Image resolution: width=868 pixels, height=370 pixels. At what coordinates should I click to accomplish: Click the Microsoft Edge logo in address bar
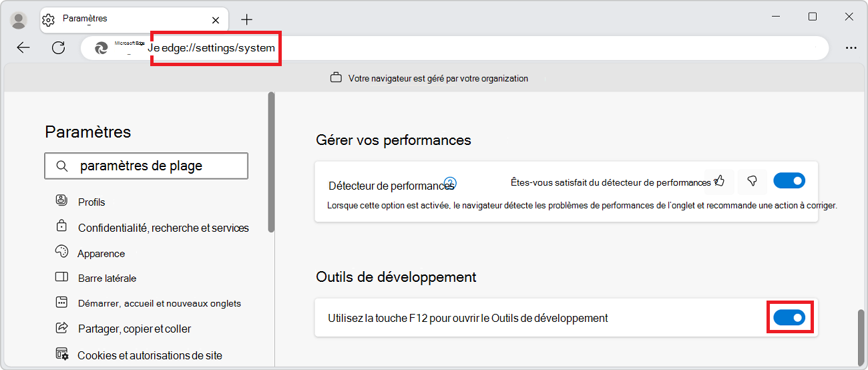pyautogui.click(x=101, y=48)
